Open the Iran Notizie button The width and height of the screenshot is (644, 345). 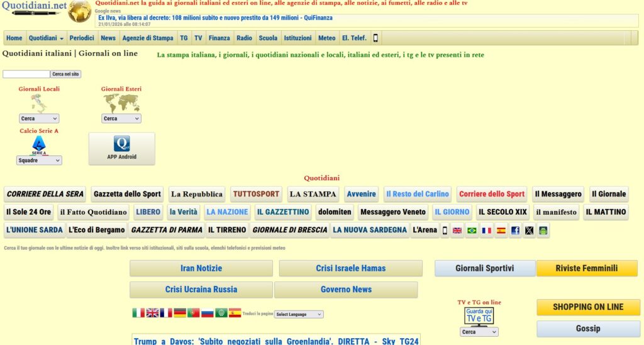click(x=201, y=268)
